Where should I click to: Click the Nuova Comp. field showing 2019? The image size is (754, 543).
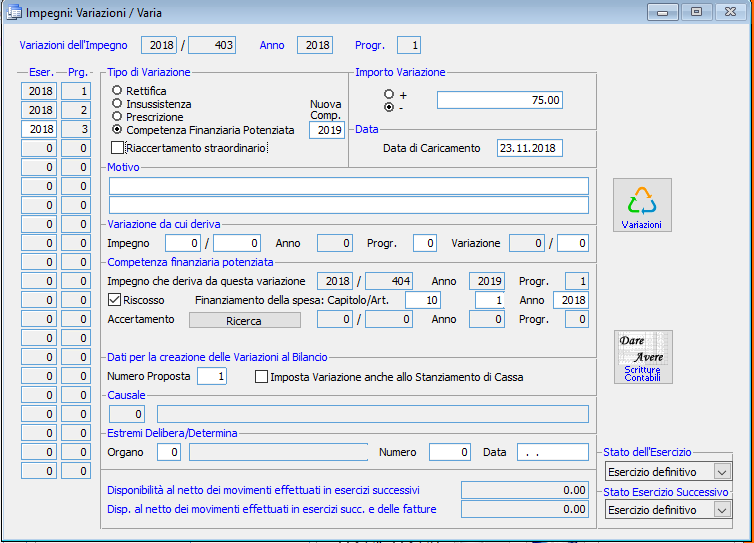(327, 130)
